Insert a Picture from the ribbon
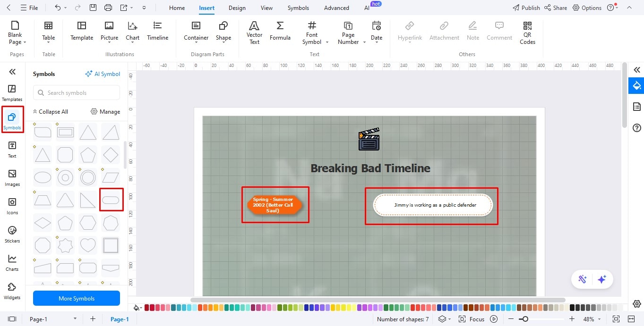Image resolution: width=644 pixels, height=326 pixels. click(x=109, y=31)
